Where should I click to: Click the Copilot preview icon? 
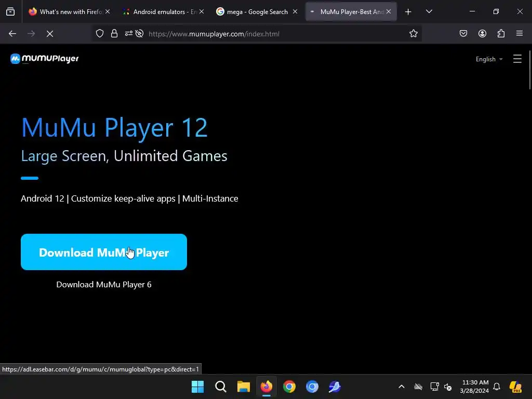point(516,387)
